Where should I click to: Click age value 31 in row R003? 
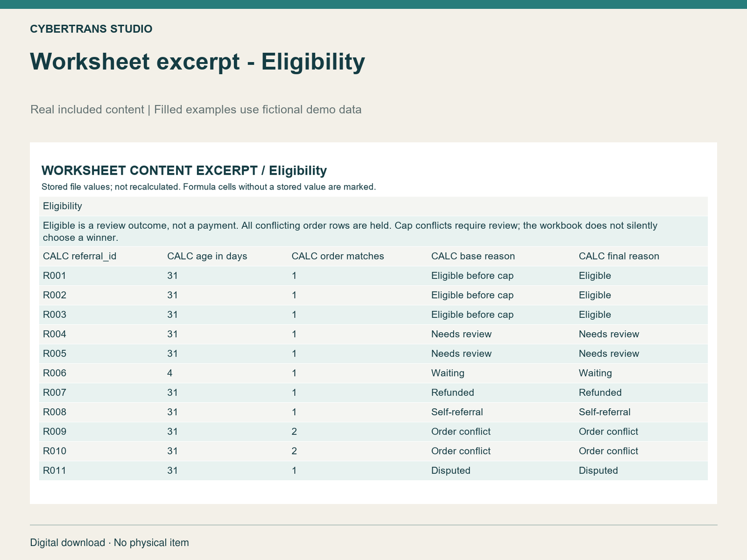point(172,315)
